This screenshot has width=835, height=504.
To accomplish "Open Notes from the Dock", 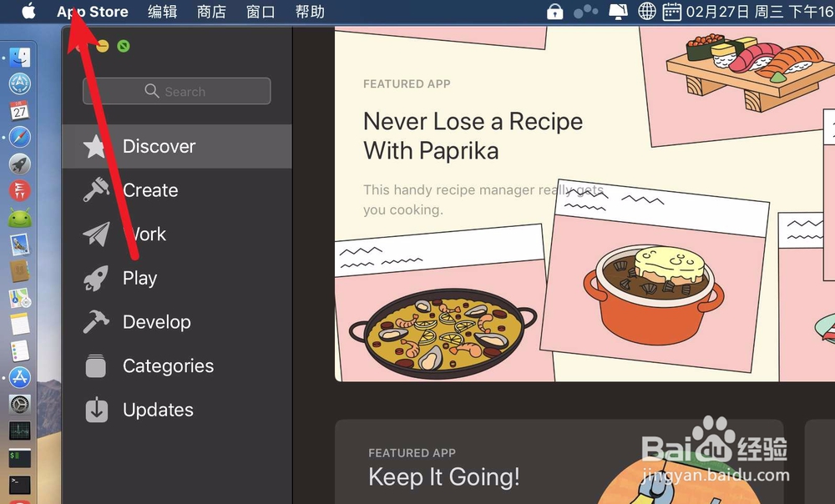I will pos(20,324).
